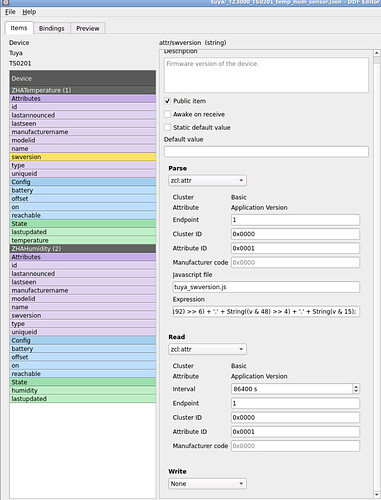Click scrollbar down arrow in properties panel
The width and height of the screenshot is (381, 500).
click(x=377, y=495)
